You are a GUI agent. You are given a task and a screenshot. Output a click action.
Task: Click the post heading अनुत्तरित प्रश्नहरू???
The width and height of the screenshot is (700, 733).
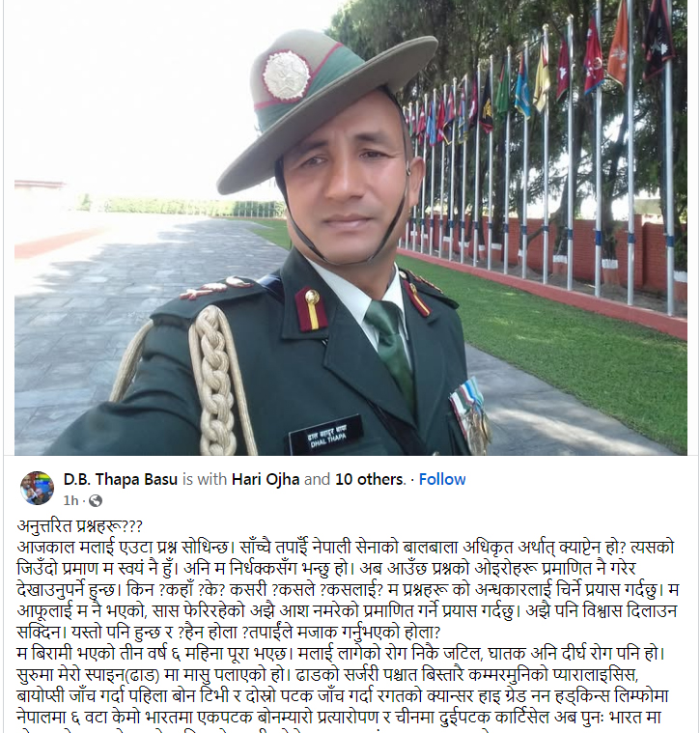click(x=79, y=526)
